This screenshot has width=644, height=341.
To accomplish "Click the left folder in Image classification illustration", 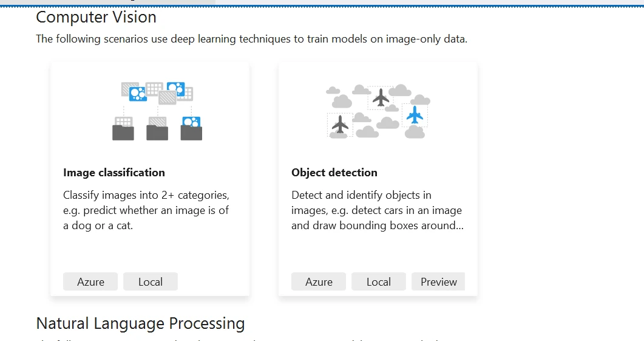I will click(123, 133).
